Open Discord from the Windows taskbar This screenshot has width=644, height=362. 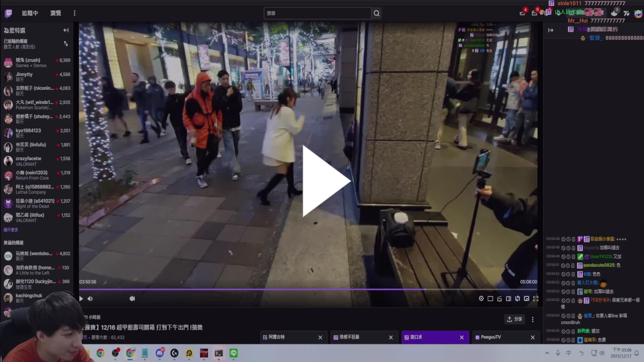tap(159, 353)
